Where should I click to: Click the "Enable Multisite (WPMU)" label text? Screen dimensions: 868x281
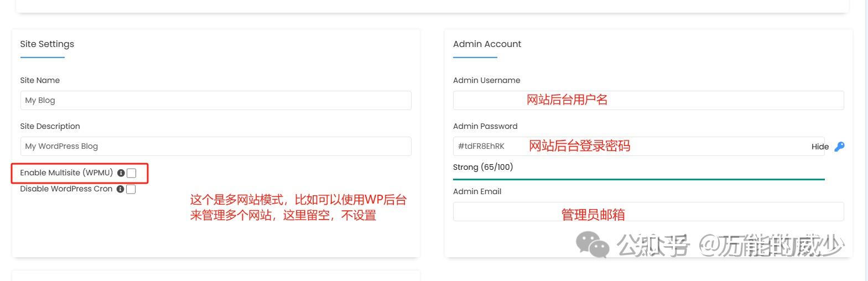(x=66, y=173)
